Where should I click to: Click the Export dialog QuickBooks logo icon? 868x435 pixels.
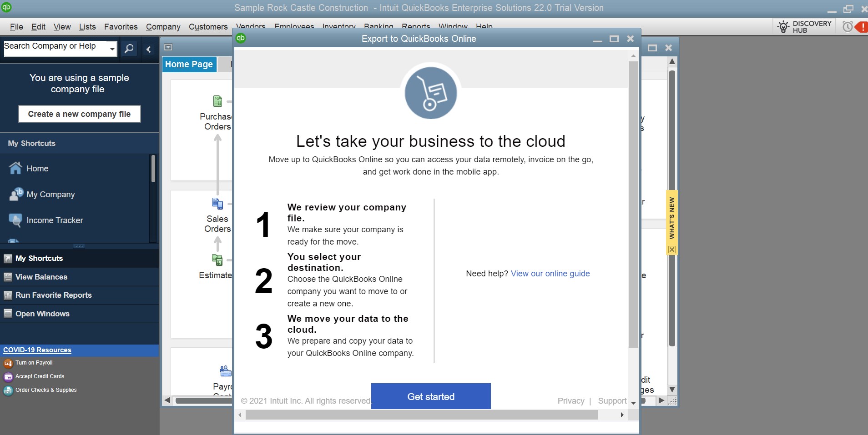click(241, 38)
